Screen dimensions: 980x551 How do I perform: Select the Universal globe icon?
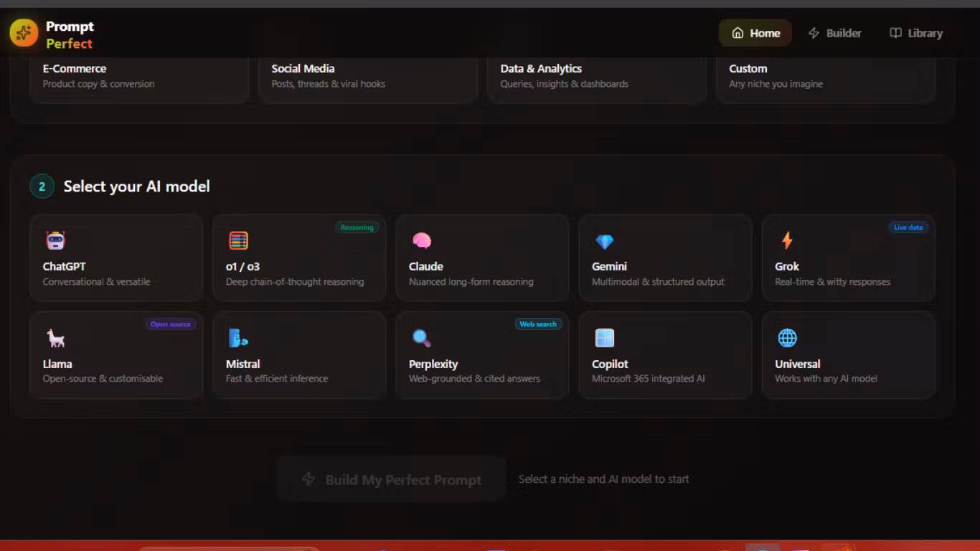787,338
